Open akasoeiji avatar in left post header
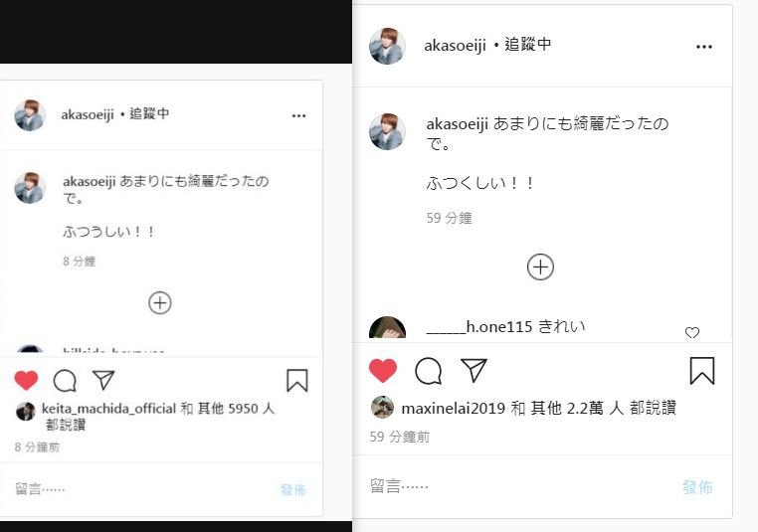Image resolution: width=758 pixels, height=532 pixels. pos(30,115)
